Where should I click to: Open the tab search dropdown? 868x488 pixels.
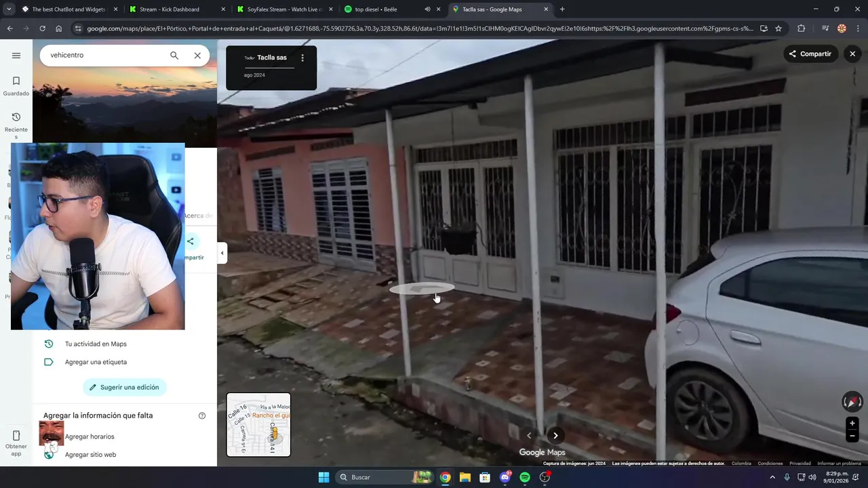[9, 9]
